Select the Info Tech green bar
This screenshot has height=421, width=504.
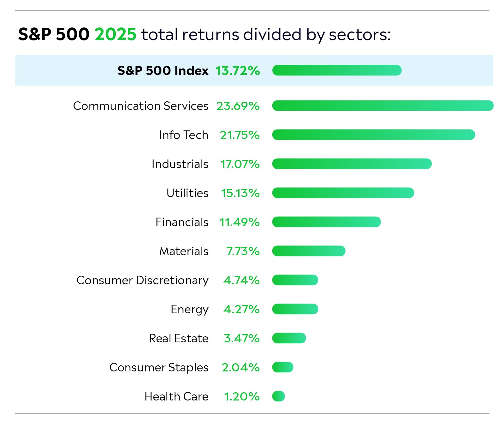pos(373,135)
